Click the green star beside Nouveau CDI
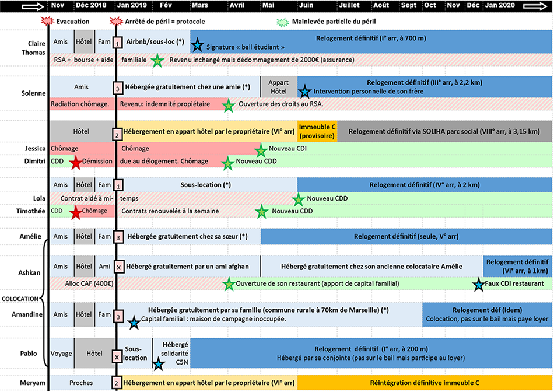554x392 pixels. [260, 149]
